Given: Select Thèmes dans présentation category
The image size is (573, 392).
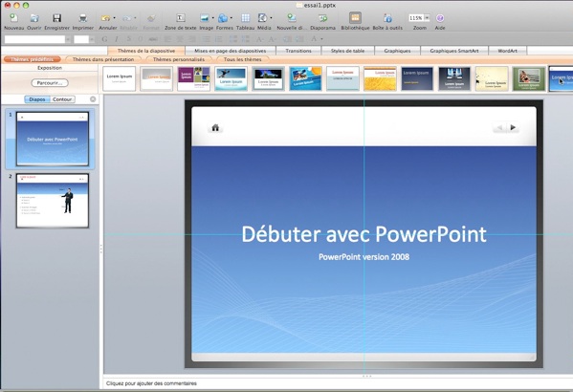Looking at the screenshot, I should click(103, 59).
